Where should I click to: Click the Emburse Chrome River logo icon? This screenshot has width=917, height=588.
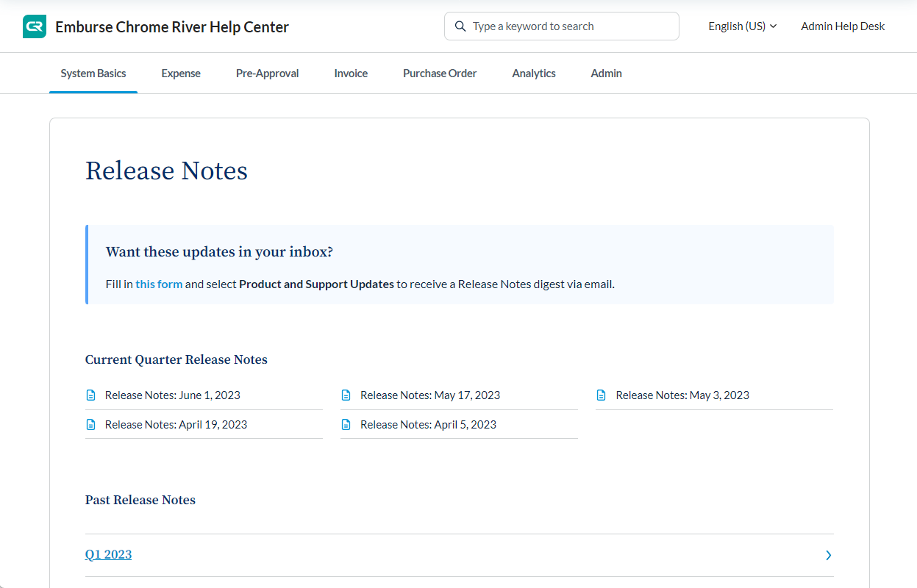35,26
